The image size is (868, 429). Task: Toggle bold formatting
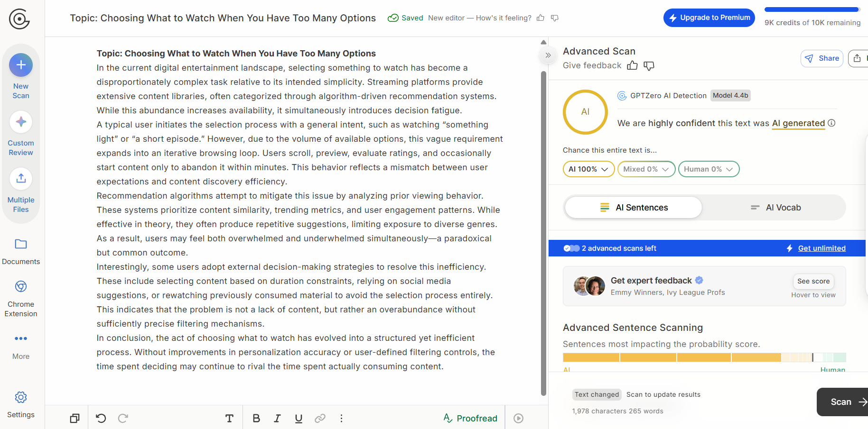point(256,418)
